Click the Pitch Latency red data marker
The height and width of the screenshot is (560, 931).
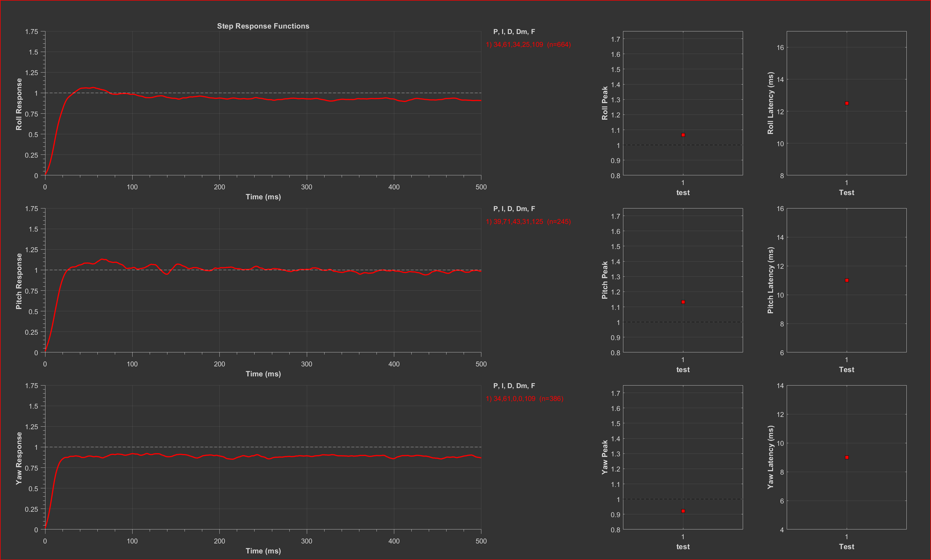click(846, 280)
